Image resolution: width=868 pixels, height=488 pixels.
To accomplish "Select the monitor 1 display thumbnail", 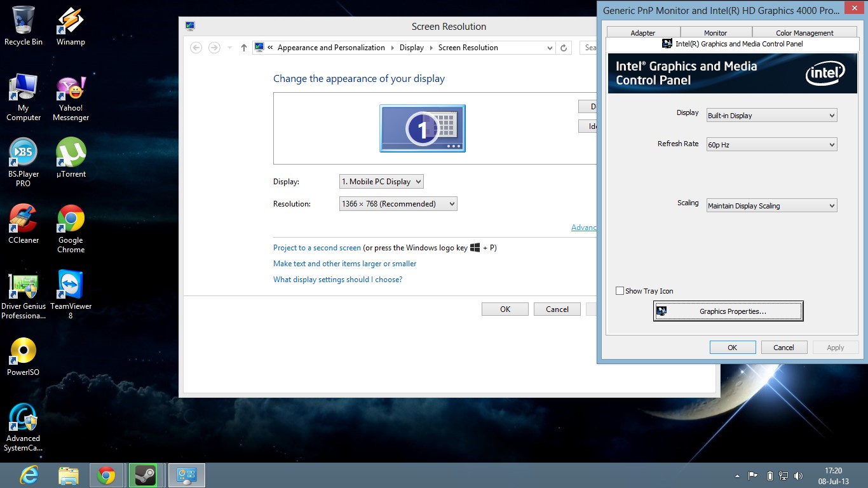I will click(x=423, y=128).
